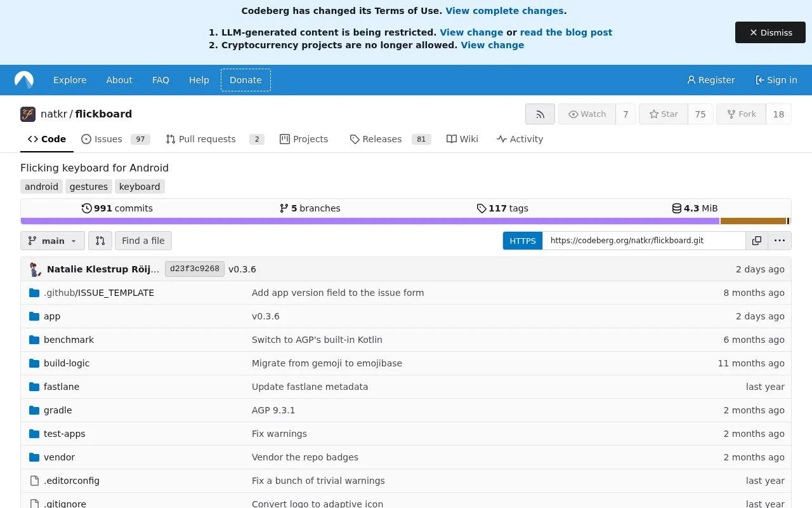Open the 117 tags link
The image size is (812, 508).
(502, 208)
